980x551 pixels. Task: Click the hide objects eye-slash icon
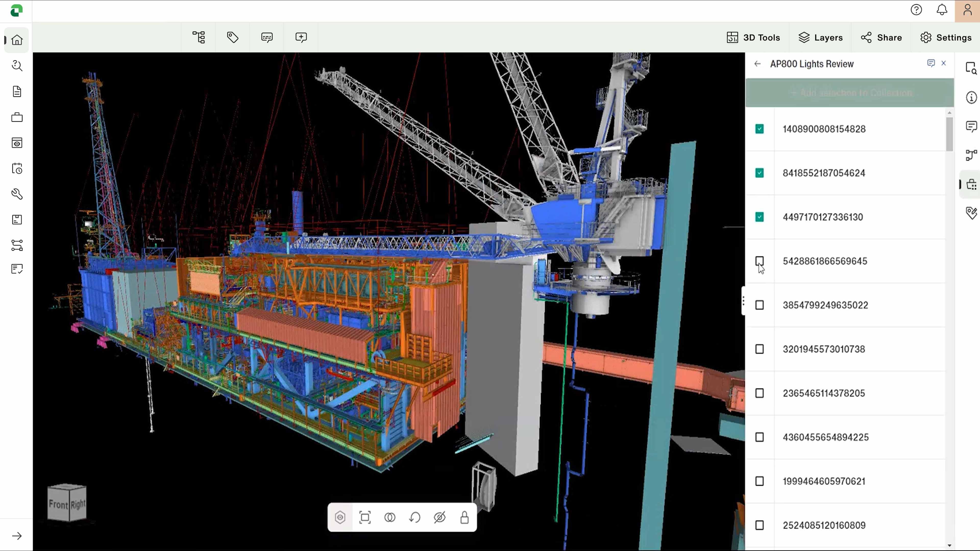point(439,517)
